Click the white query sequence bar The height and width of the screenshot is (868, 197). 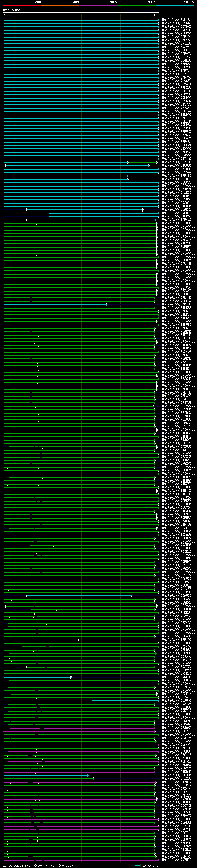pos(81,13)
